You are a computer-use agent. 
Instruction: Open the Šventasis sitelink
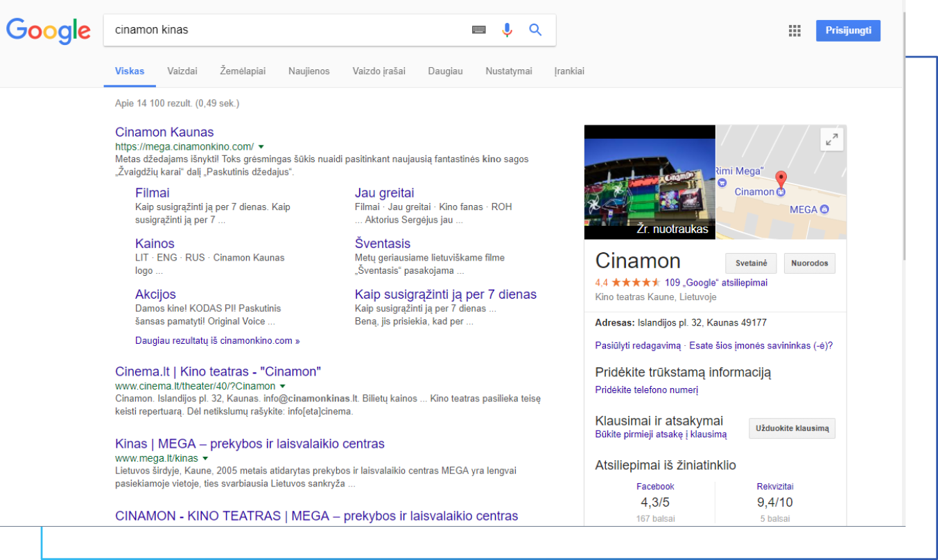383,243
